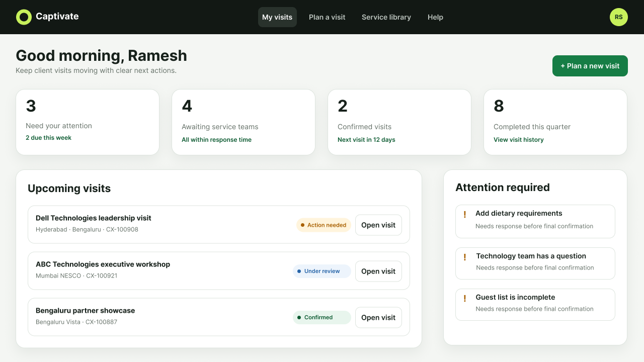Open the Guest list is incomplete item

535,305
